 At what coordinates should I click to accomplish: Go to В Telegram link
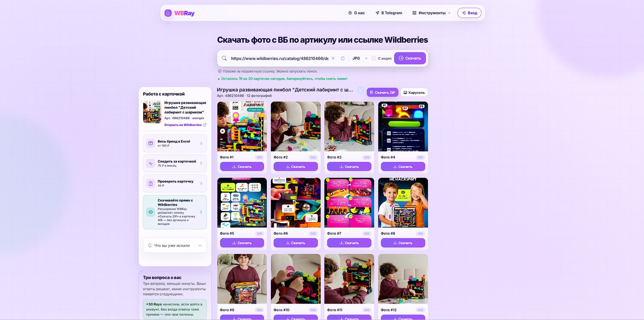point(389,13)
